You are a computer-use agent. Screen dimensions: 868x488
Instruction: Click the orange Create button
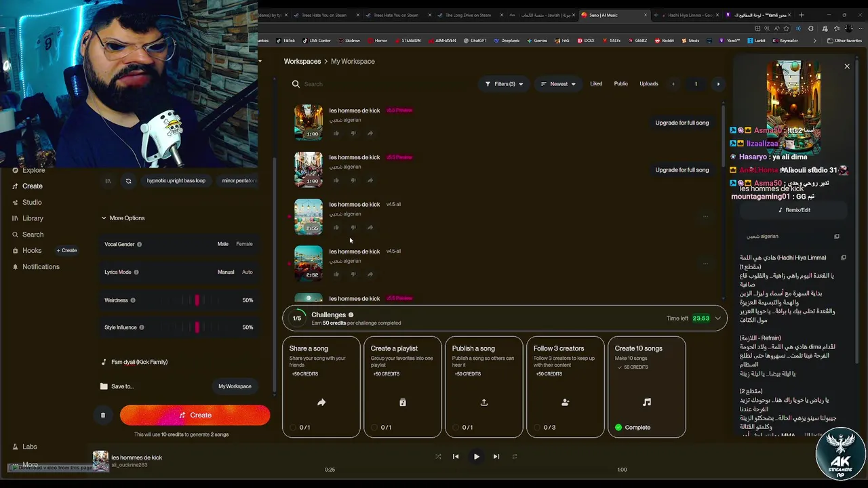tap(195, 415)
